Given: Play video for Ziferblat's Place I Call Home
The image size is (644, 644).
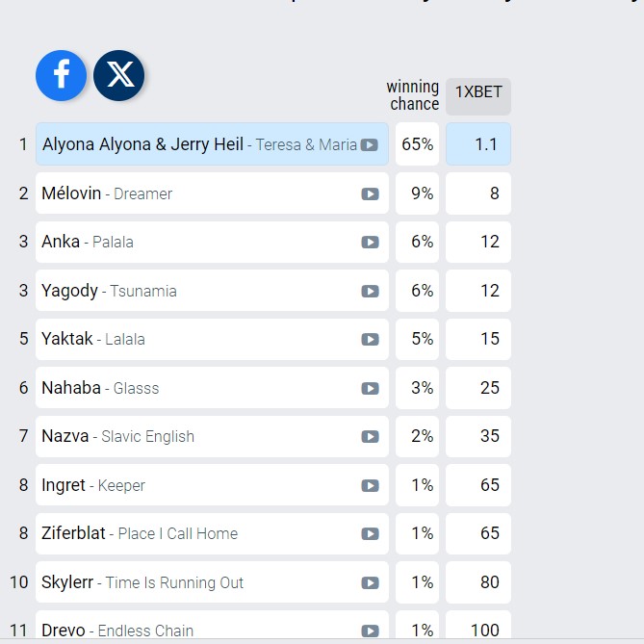Looking at the screenshot, I should tap(370, 533).
